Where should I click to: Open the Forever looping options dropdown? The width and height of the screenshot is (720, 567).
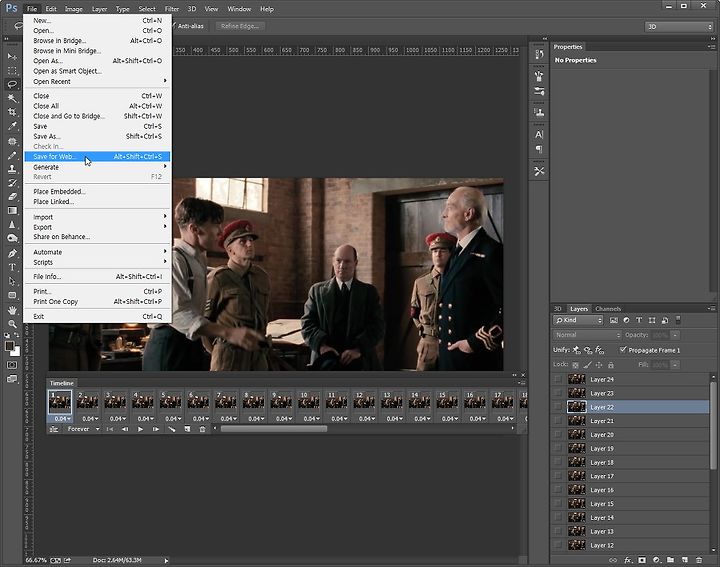(83, 429)
